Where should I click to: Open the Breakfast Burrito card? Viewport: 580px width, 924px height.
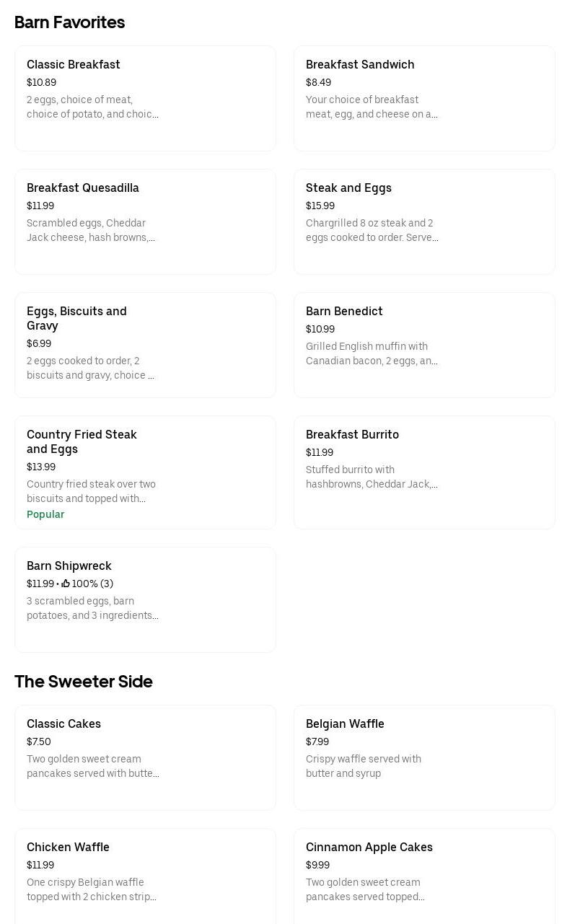coord(423,472)
